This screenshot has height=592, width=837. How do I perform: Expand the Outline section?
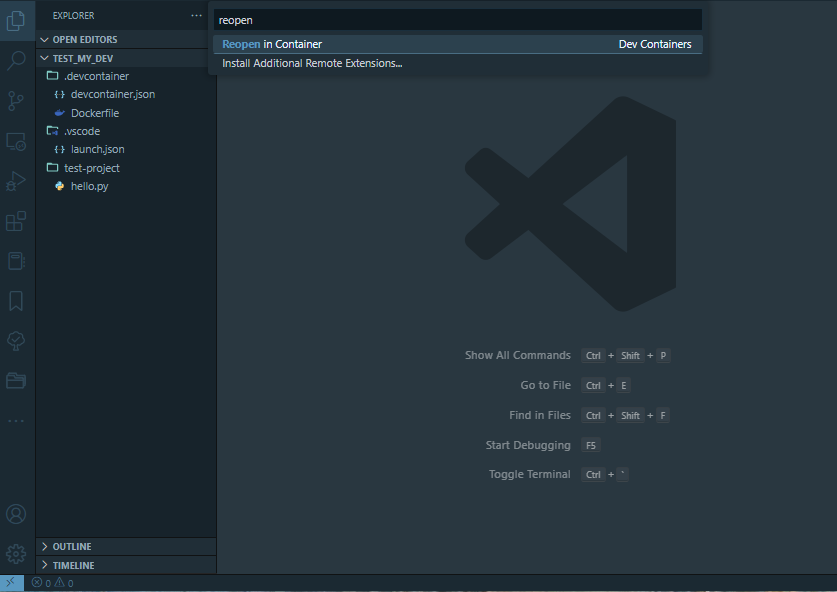click(126, 547)
